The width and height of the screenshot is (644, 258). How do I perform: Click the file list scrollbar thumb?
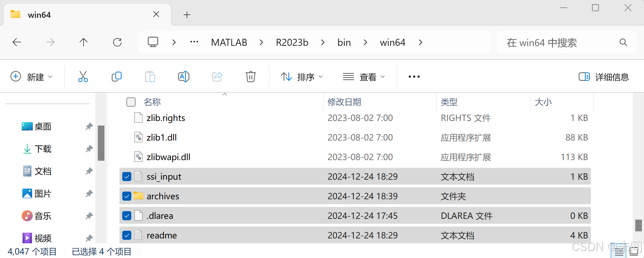(638, 225)
